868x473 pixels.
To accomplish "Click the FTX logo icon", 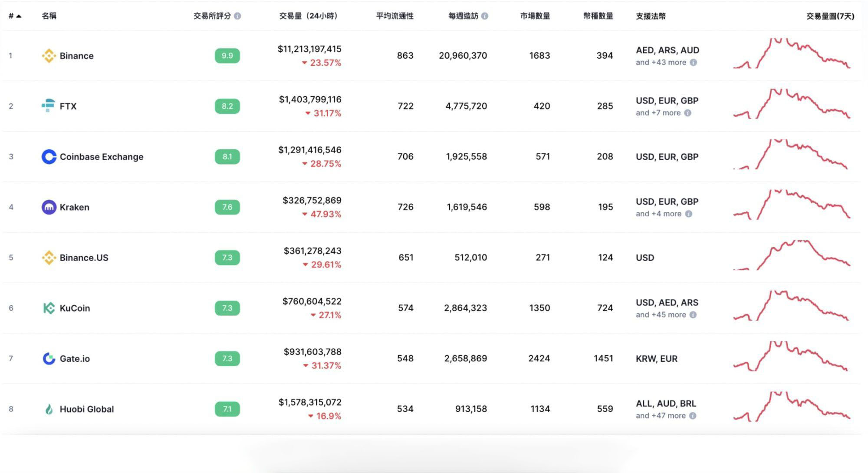I will tap(48, 106).
